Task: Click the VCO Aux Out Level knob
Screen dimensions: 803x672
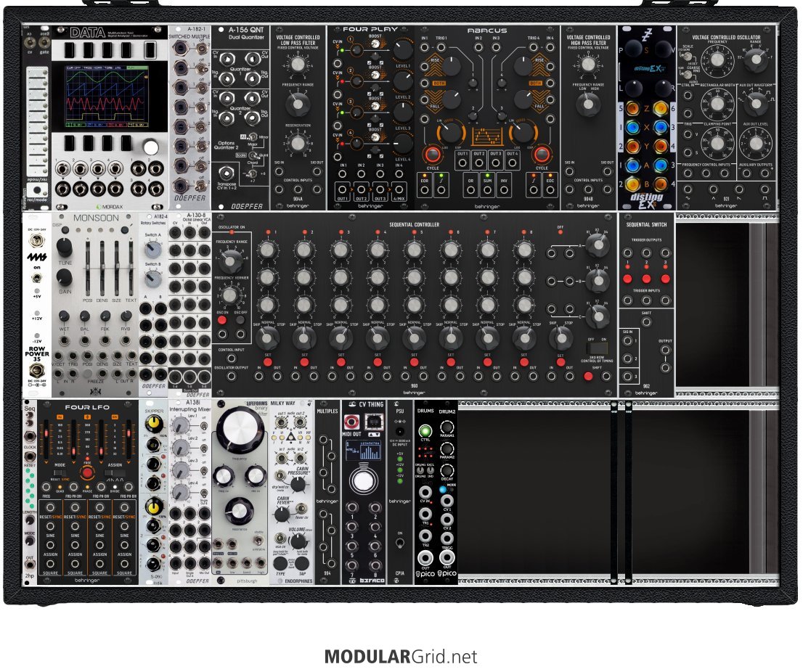Action: click(755, 144)
